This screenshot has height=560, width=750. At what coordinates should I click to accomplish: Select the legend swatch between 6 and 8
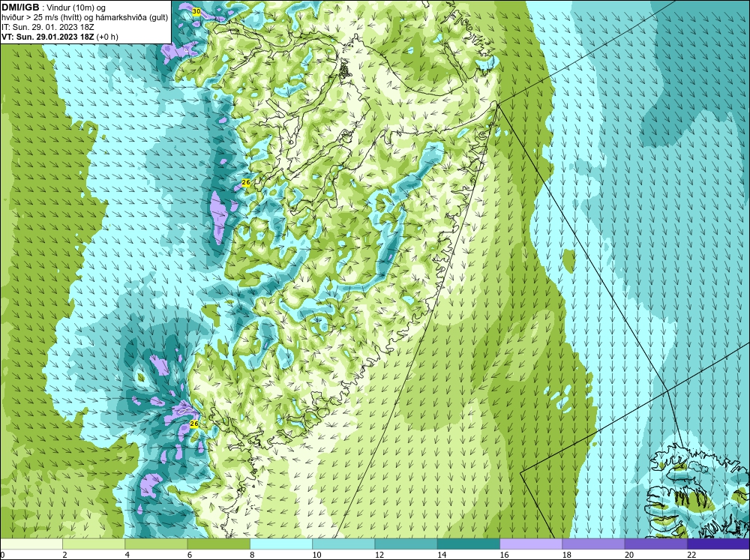pos(218,544)
